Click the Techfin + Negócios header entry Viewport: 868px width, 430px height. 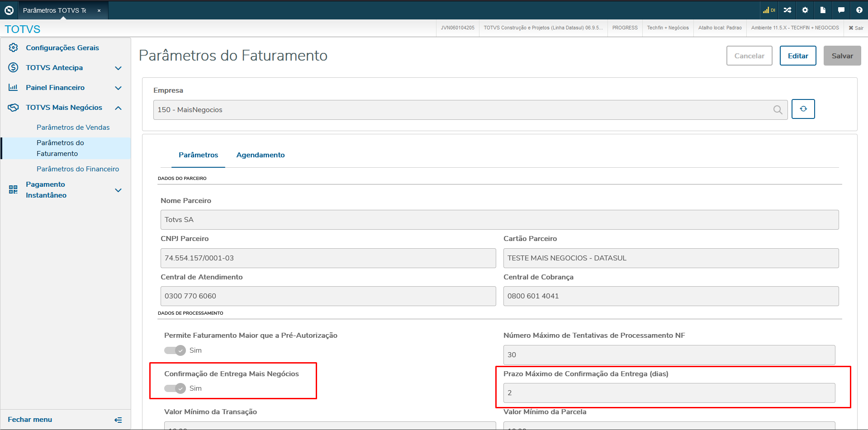668,28
